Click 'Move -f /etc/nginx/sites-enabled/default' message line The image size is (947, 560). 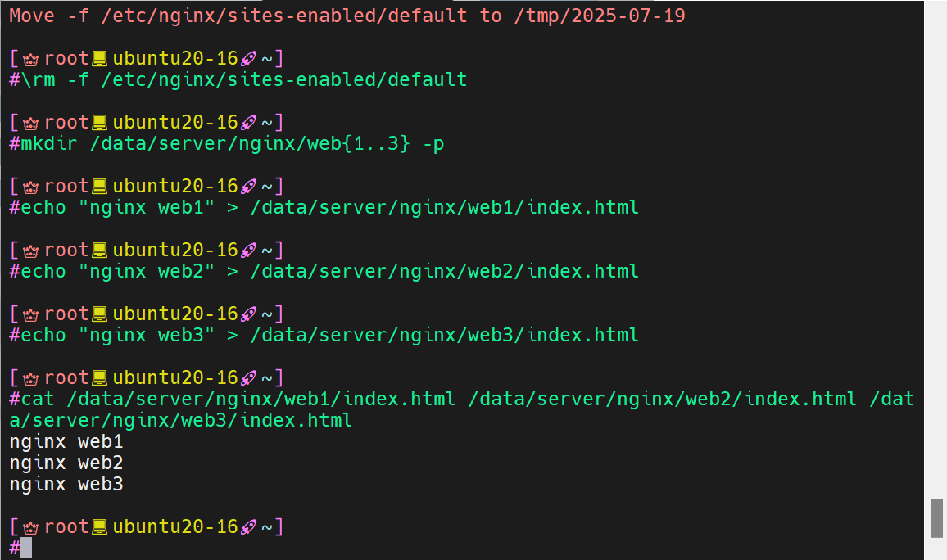pyautogui.click(x=347, y=16)
